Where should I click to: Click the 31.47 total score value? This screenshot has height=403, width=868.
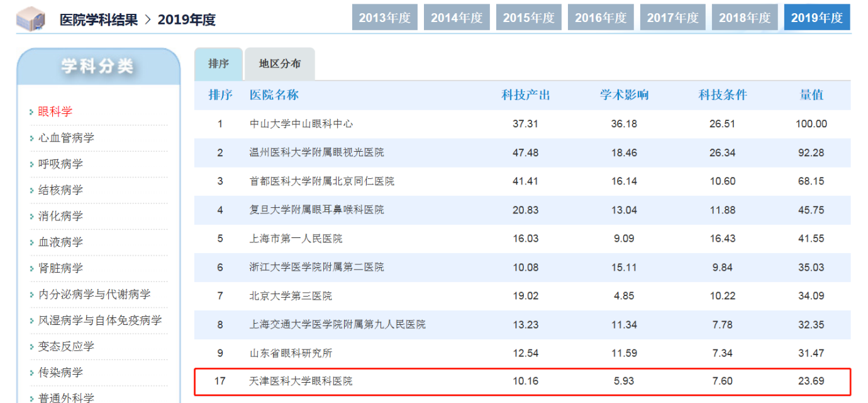coord(811,353)
